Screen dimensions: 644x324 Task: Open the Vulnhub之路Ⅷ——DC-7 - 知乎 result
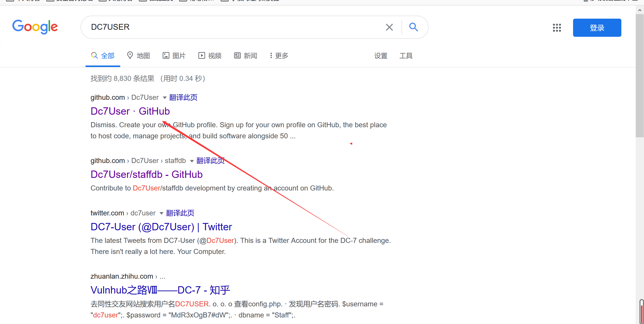coord(160,290)
